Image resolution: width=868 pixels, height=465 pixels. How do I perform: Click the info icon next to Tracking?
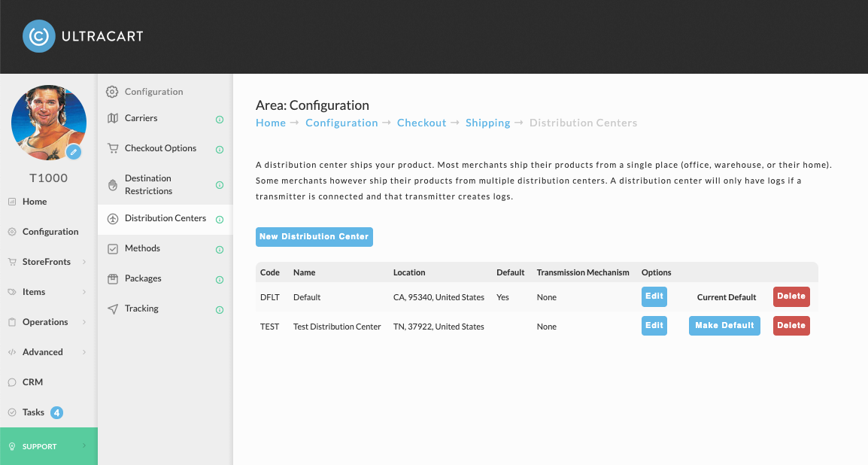(219, 310)
